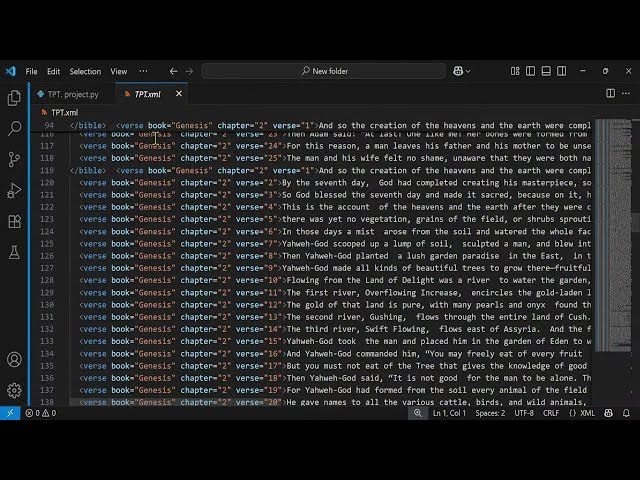Open the Explorer view in activity bar

click(x=14, y=98)
